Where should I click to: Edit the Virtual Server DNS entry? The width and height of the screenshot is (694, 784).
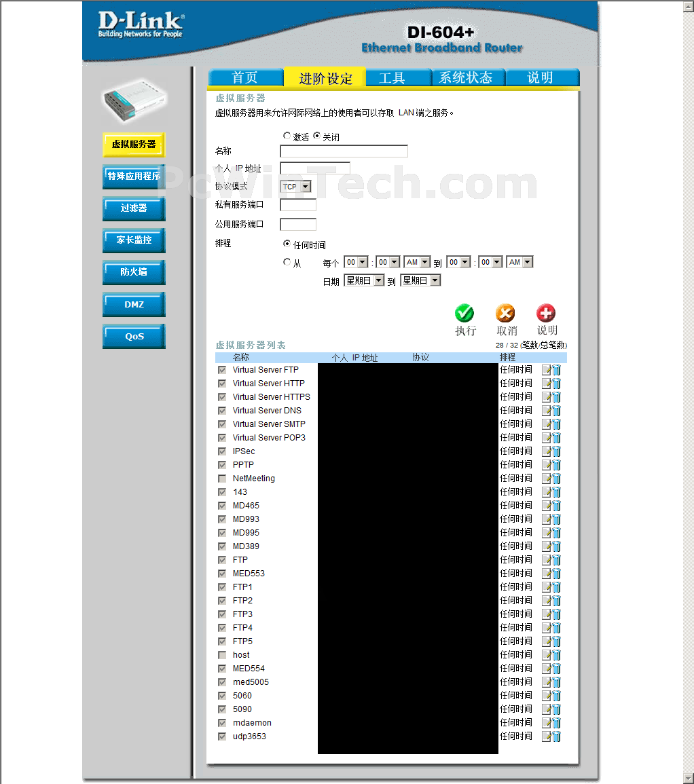tap(547, 411)
